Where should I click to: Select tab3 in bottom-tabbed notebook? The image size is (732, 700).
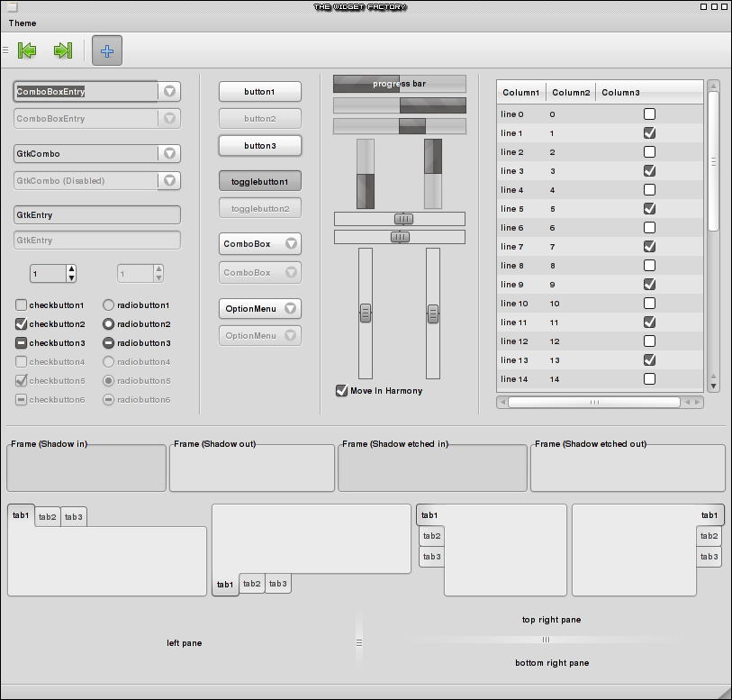278,584
